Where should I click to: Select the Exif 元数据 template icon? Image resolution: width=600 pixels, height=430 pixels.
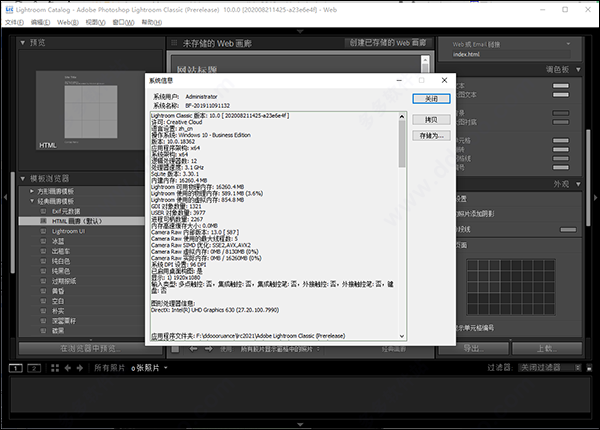point(44,211)
